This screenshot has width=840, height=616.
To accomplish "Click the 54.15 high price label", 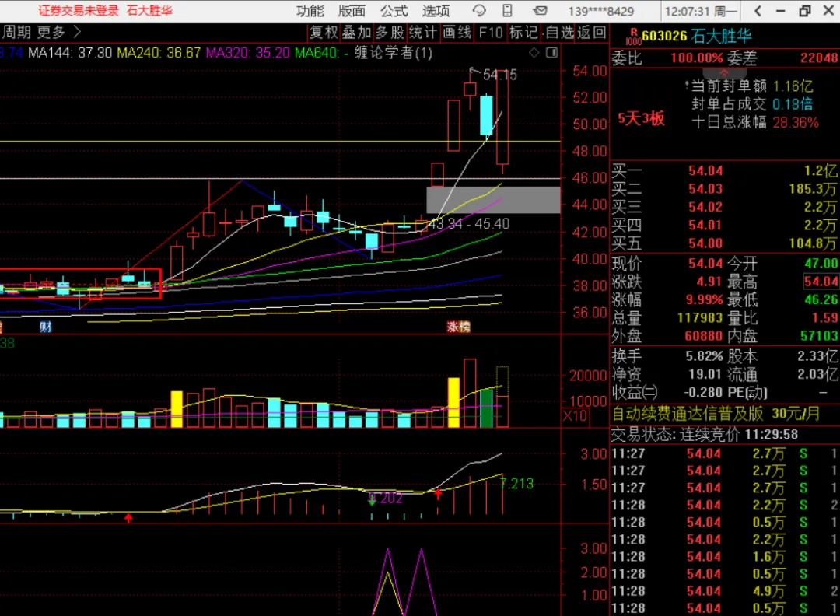I will coord(500,75).
